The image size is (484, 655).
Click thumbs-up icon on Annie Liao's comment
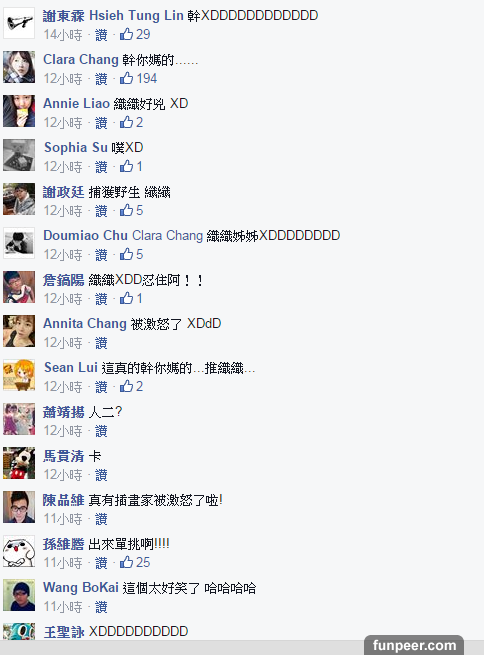pos(126,122)
